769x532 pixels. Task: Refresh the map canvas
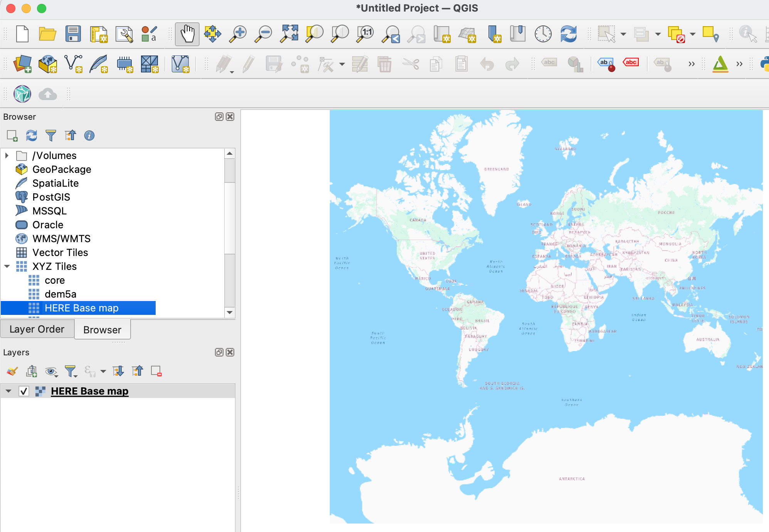point(569,34)
